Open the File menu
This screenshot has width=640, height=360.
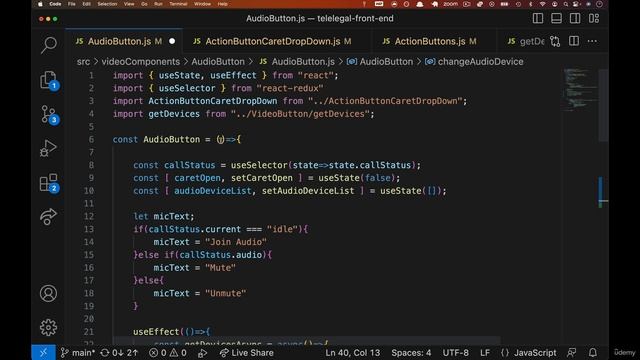72,4
